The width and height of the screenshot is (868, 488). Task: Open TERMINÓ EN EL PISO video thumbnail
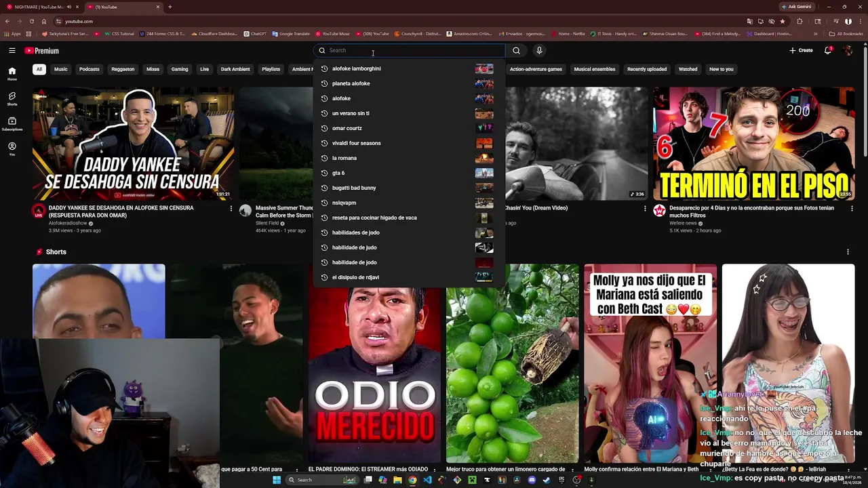pos(753,144)
